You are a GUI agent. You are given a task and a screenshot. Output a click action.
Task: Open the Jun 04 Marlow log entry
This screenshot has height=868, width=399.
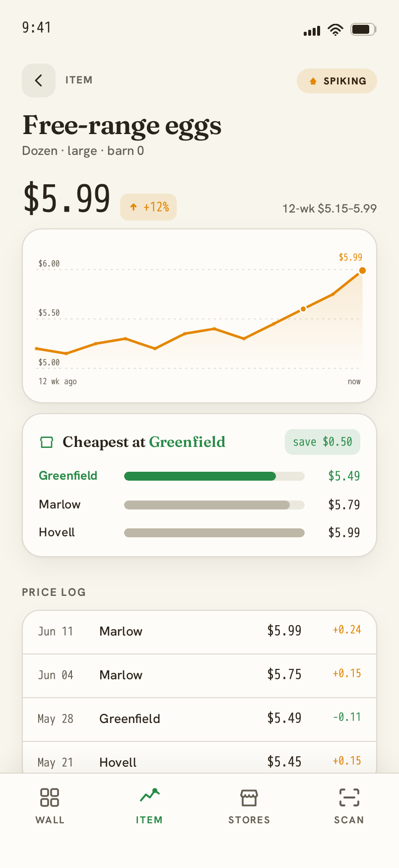(x=199, y=676)
